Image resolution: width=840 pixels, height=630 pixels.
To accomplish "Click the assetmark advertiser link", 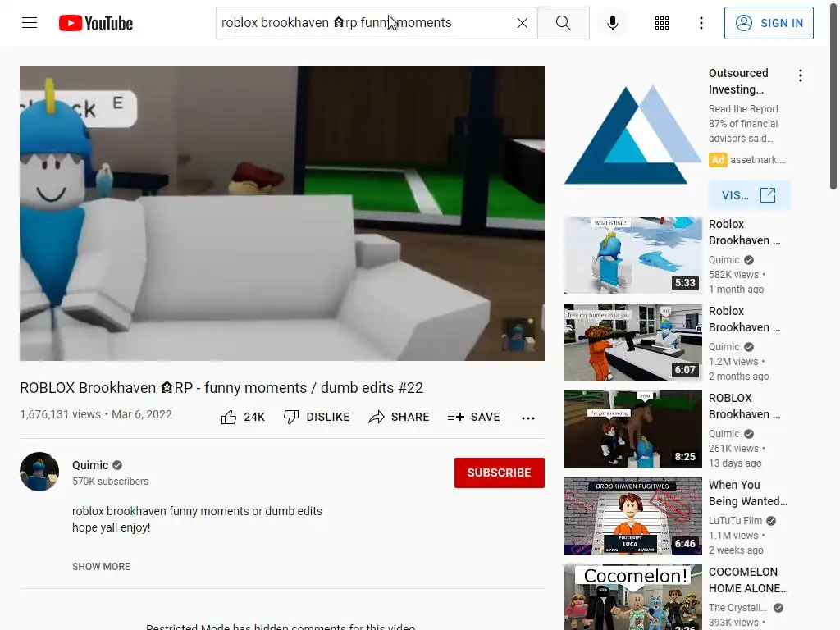I will click(757, 160).
